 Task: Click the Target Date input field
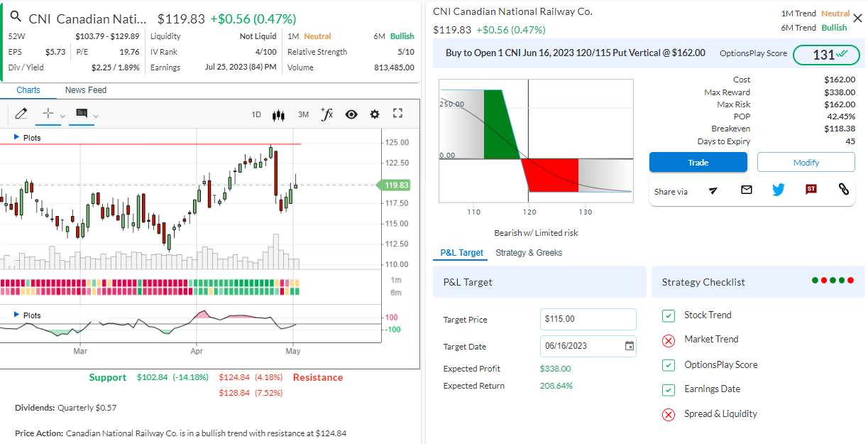(x=588, y=346)
